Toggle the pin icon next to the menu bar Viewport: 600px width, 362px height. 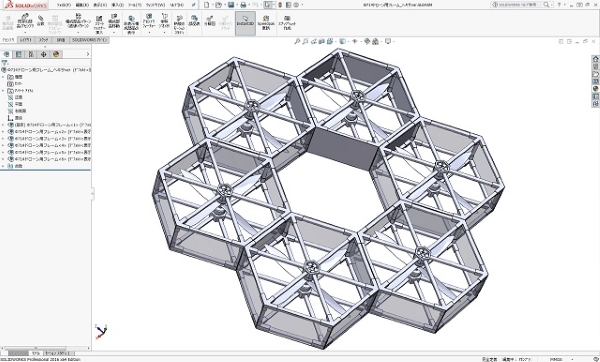point(194,5)
